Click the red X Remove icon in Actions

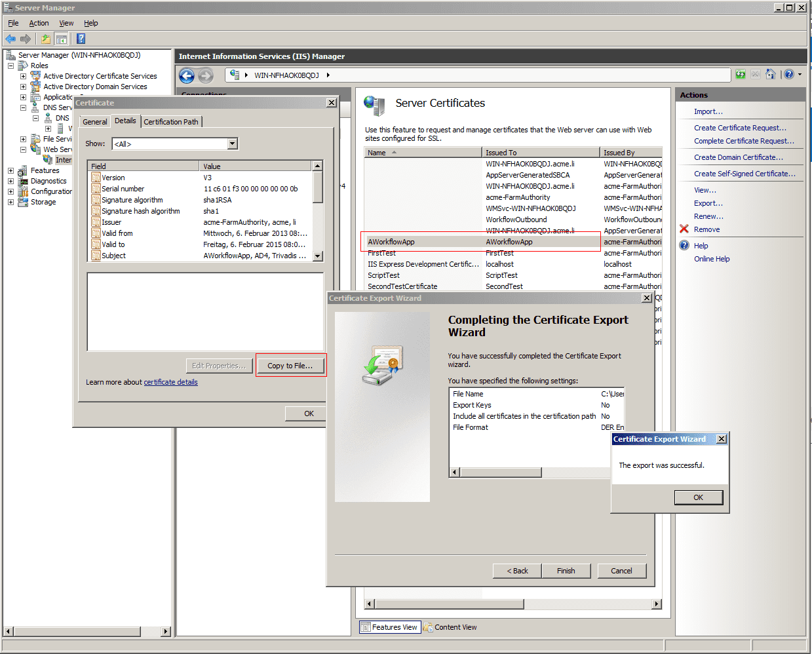684,229
